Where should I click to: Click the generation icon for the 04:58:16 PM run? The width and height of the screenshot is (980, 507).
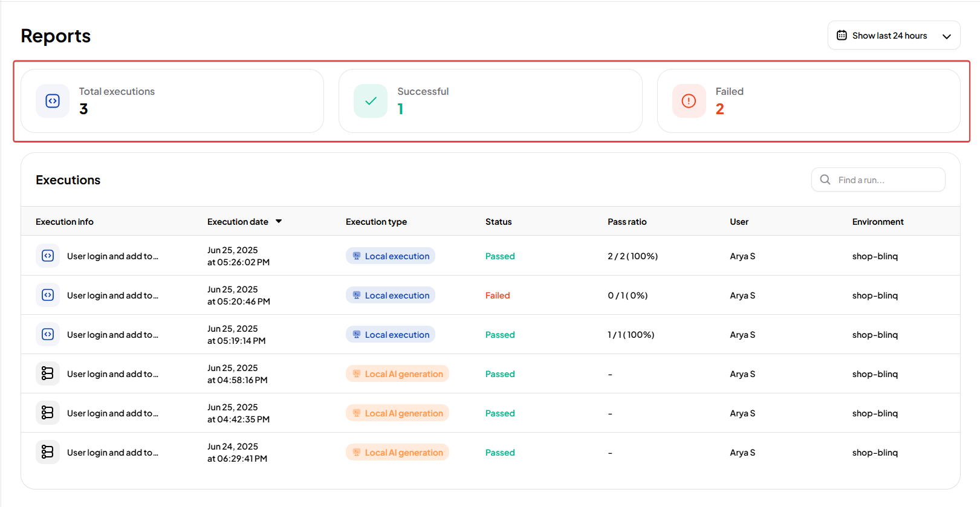[48, 373]
